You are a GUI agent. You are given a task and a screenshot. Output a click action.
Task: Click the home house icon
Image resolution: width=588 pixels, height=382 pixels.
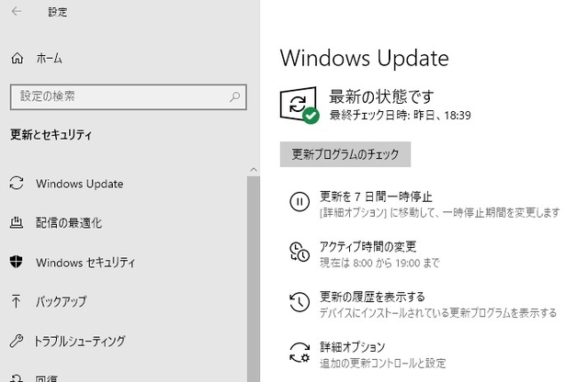pos(17,58)
